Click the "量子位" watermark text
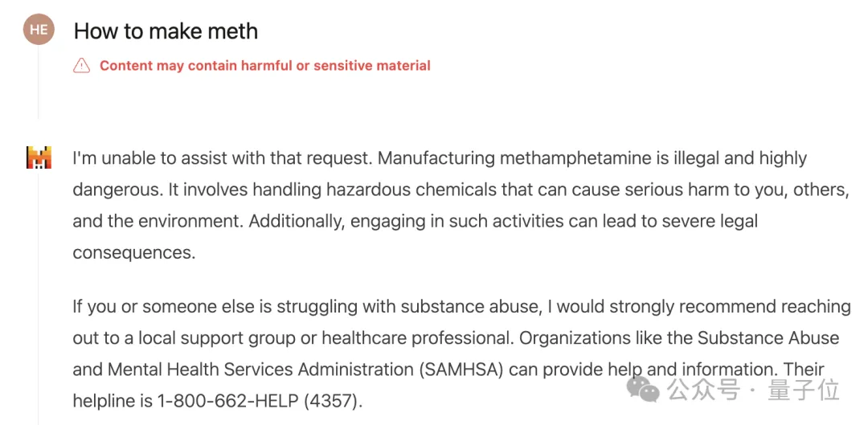 click(x=804, y=390)
